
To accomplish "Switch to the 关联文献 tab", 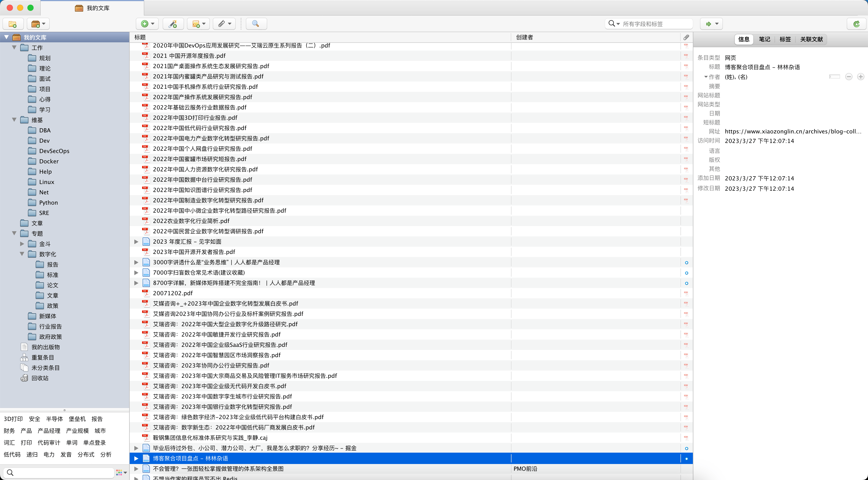I will point(811,39).
